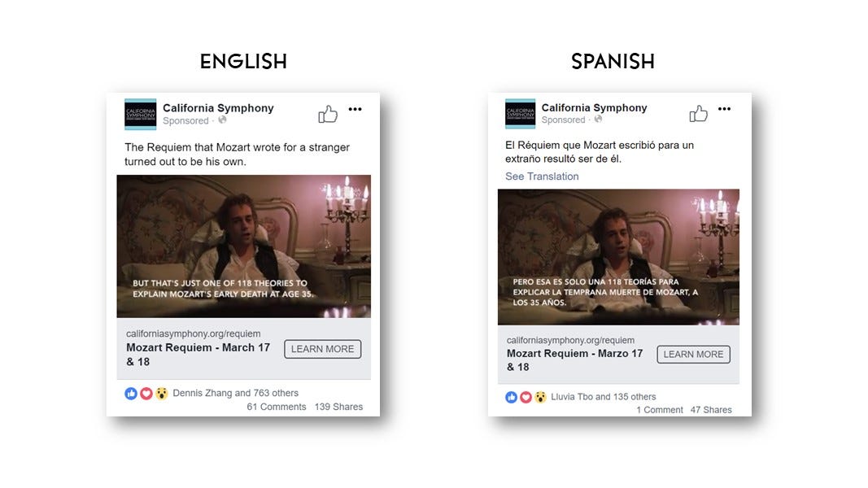Open California Symphony page name in English ad

[x=218, y=108]
